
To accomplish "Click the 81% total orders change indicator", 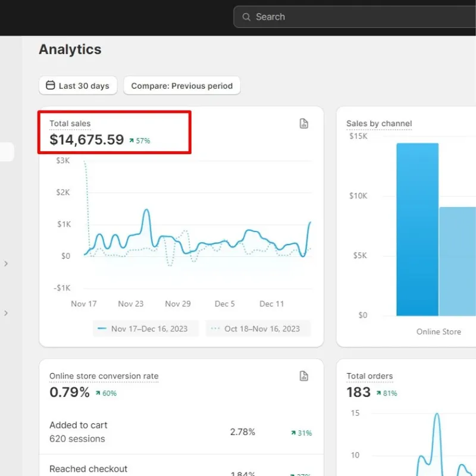I will tap(387, 393).
